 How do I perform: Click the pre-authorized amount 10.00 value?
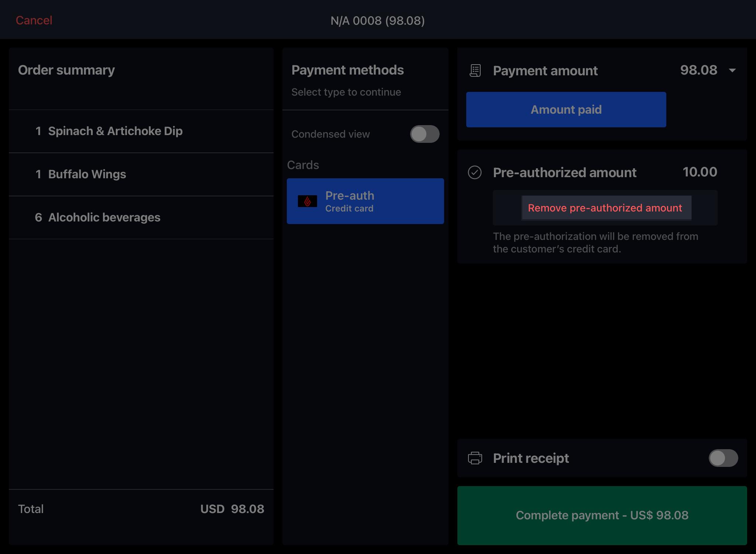click(700, 172)
